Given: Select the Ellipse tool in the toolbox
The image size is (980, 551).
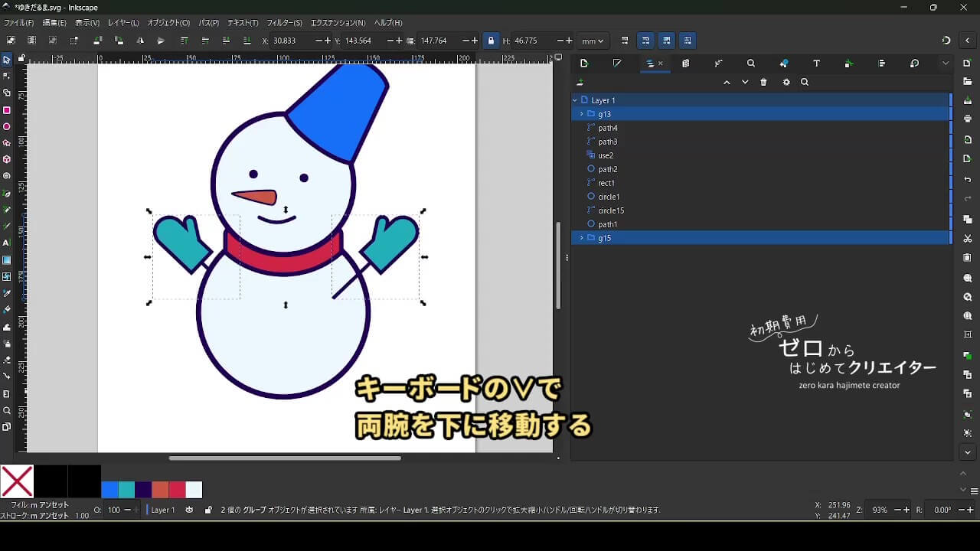Looking at the screenshot, I should click(7, 127).
